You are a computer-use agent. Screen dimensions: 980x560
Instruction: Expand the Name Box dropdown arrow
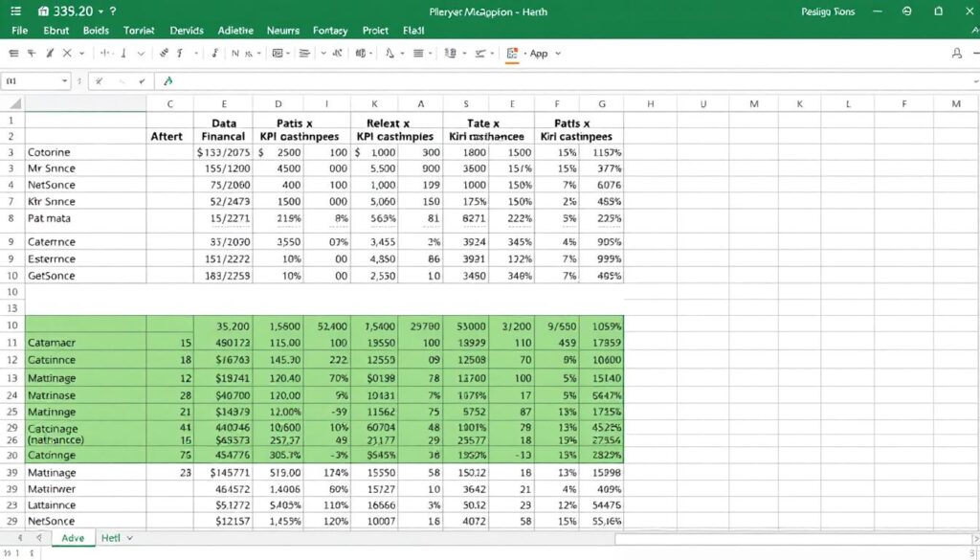65,81
